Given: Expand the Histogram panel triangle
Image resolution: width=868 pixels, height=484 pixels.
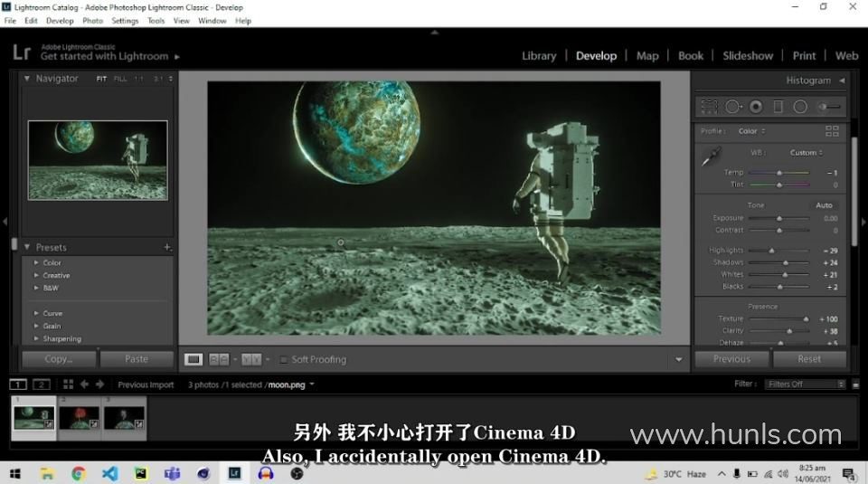Looking at the screenshot, I should tap(842, 81).
